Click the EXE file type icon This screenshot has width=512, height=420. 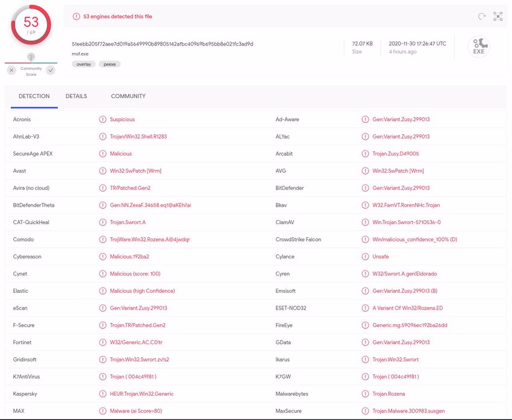coord(479,47)
